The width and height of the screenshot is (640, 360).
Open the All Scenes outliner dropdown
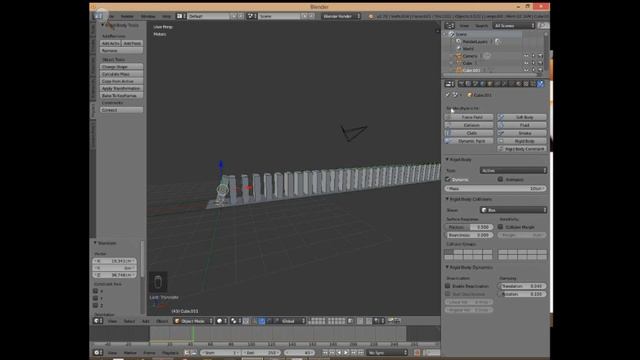(513, 26)
